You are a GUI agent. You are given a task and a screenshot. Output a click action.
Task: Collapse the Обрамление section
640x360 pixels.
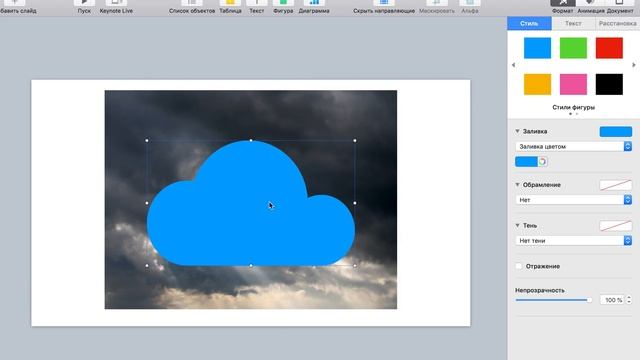pyautogui.click(x=517, y=185)
